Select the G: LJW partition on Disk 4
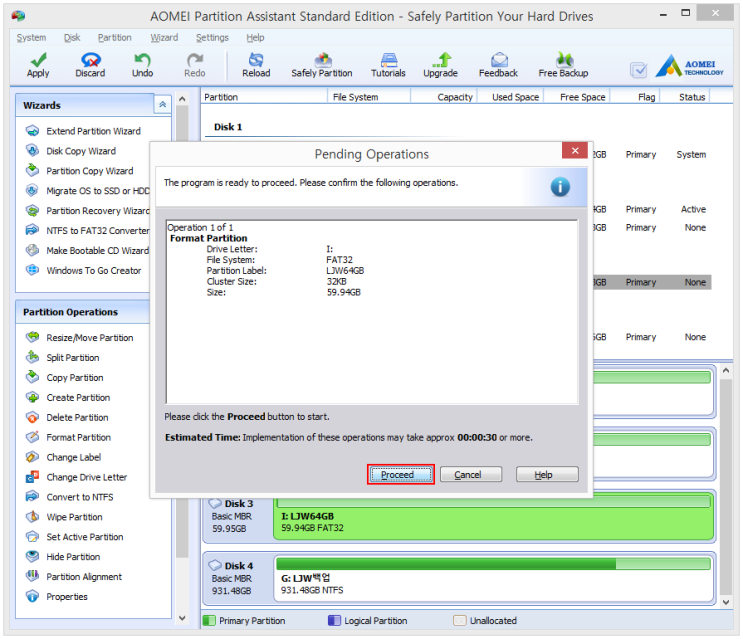The image size is (743, 639). tap(493, 578)
